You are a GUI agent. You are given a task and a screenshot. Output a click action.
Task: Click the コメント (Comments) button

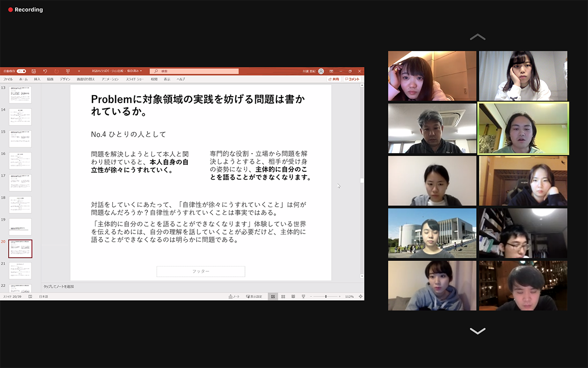352,79
